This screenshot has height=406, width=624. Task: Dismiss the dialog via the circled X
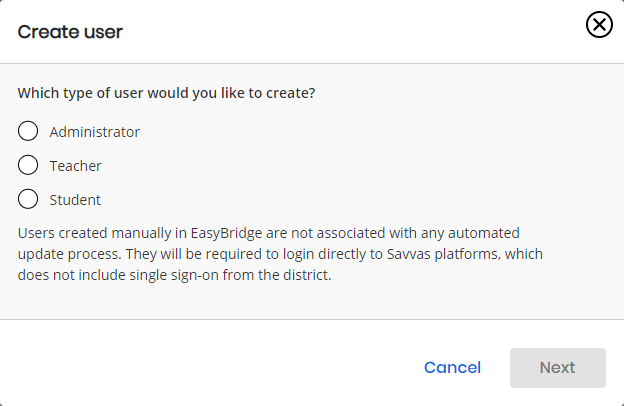pos(599,25)
